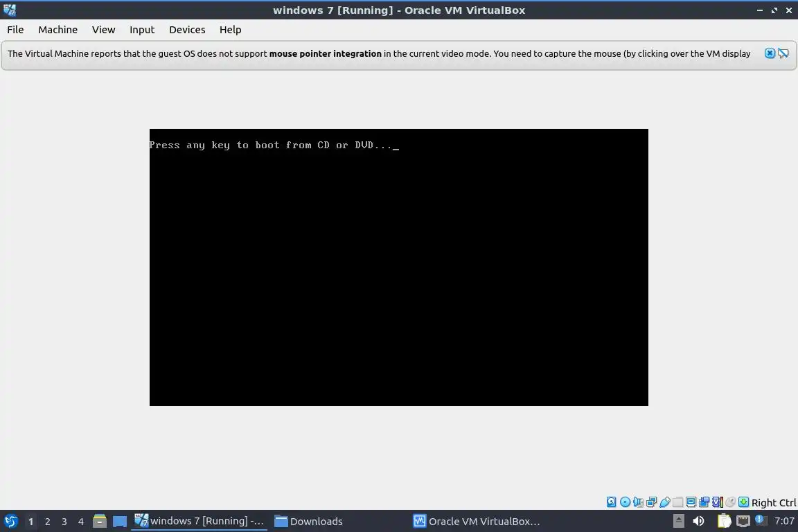Switch to Oracle VM VirtualBox Manager taskbar window
The height and width of the screenshot is (532, 798).
pyautogui.click(x=477, y=522)
